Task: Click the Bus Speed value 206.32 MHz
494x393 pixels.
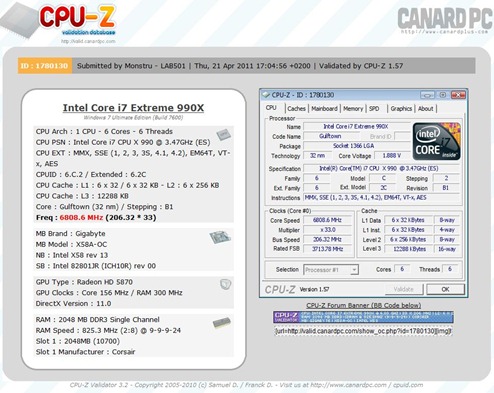Action: click(x=327, y=240)
